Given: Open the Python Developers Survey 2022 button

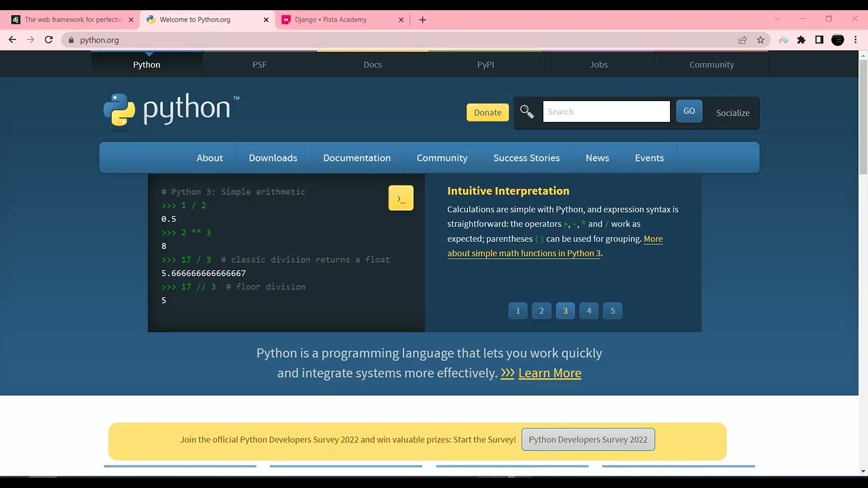Looking at the screenshot, I should pyautogui.click(x=588, y=439).
